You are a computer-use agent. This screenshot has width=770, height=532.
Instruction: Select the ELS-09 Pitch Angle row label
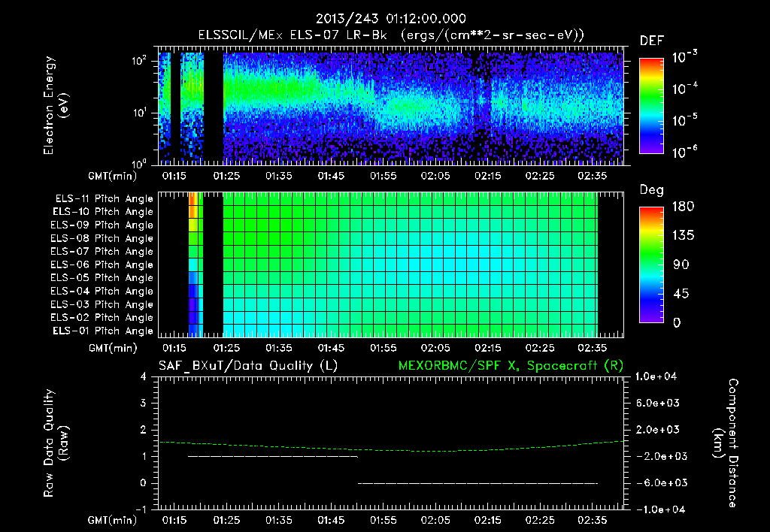click(x=102, y=225)
